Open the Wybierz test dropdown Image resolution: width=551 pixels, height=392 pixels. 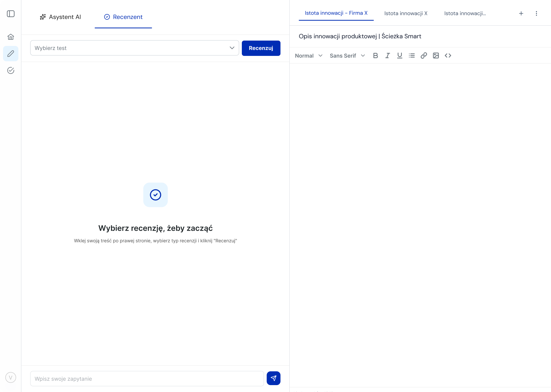point(134,48)
